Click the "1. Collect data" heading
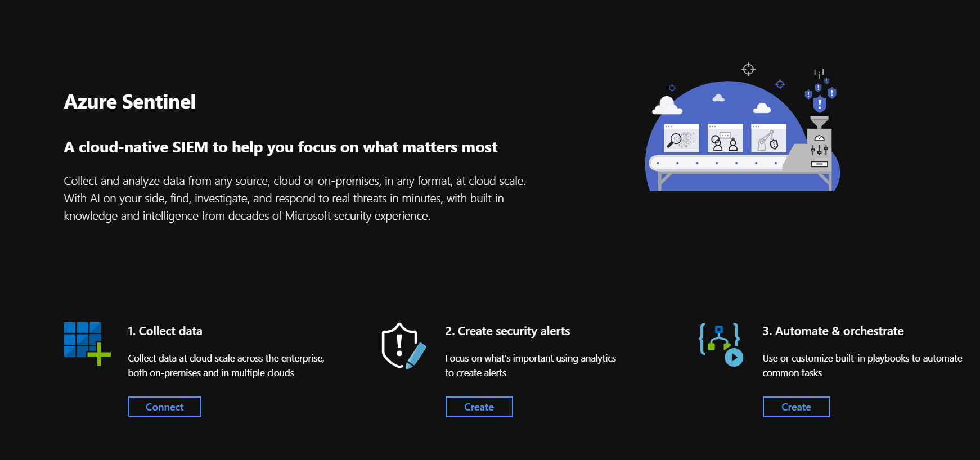The width and height of the screenshot is (980, 460). click(165, 331)
